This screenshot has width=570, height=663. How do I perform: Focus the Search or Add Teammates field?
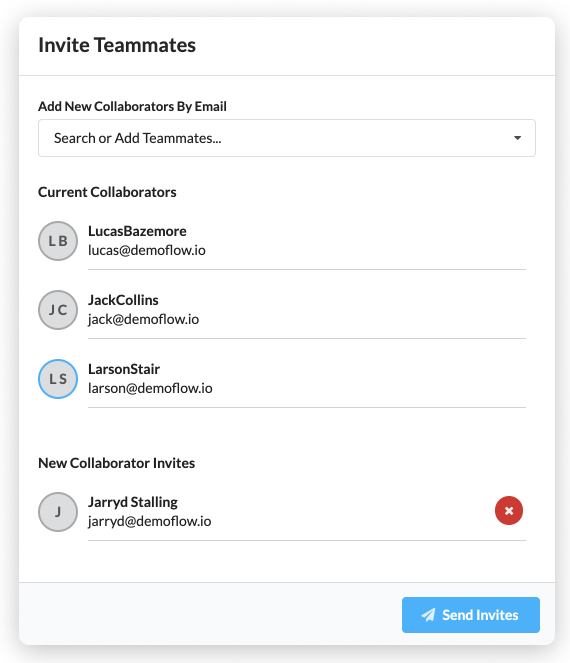(287, 138)
